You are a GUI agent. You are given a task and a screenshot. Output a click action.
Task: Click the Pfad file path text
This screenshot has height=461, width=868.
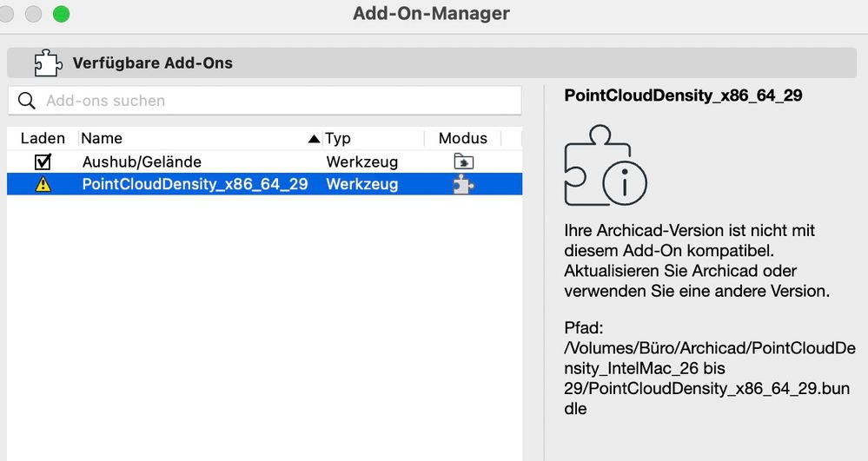[x=710, y=368]
